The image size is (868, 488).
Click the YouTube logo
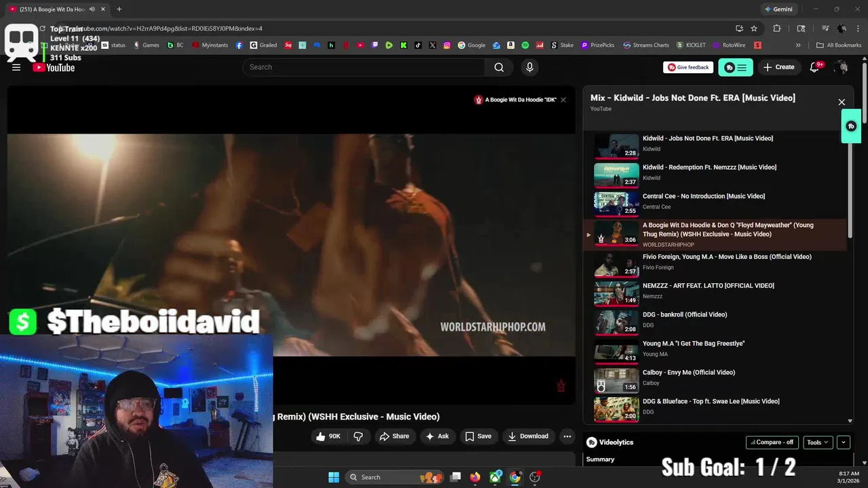point(54,67)
